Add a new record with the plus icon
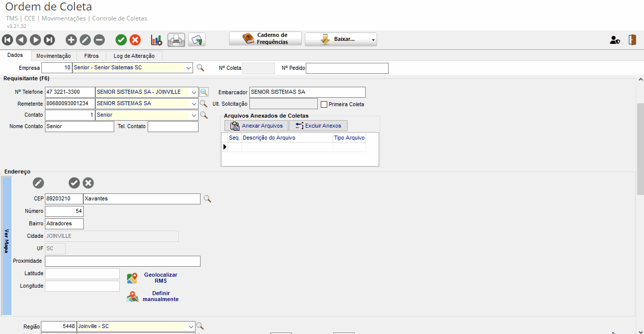 (71, 40)
